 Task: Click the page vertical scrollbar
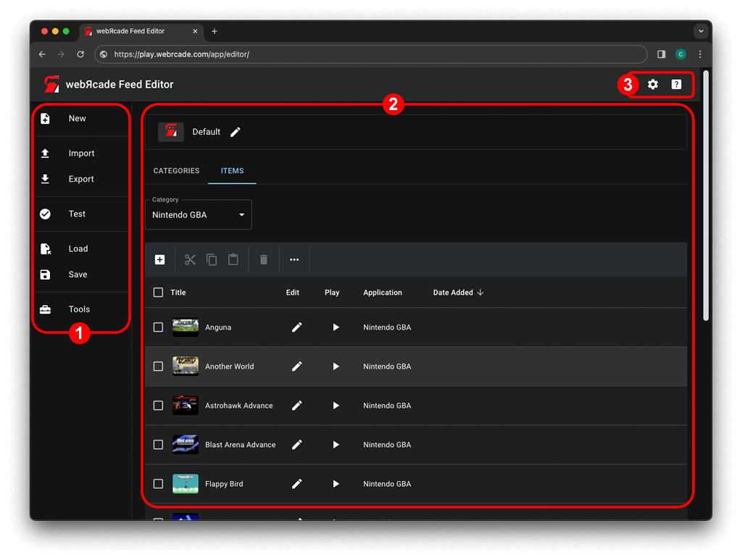706,196
